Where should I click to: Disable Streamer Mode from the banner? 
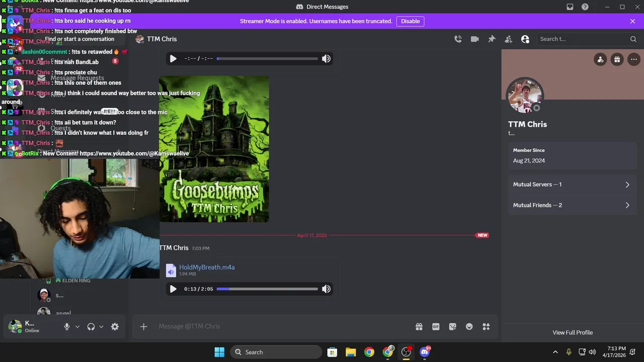coord(410,21)
